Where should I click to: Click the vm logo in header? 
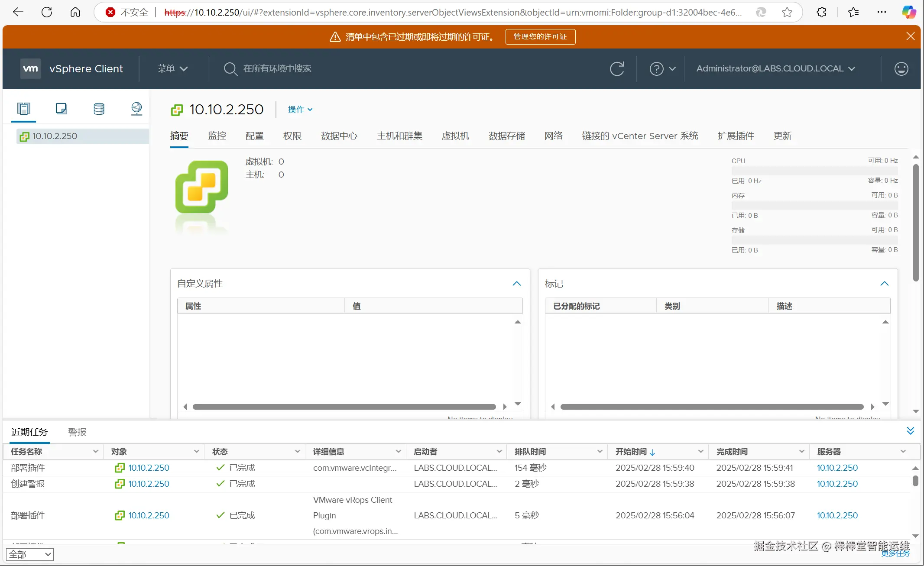pos(30,69)
